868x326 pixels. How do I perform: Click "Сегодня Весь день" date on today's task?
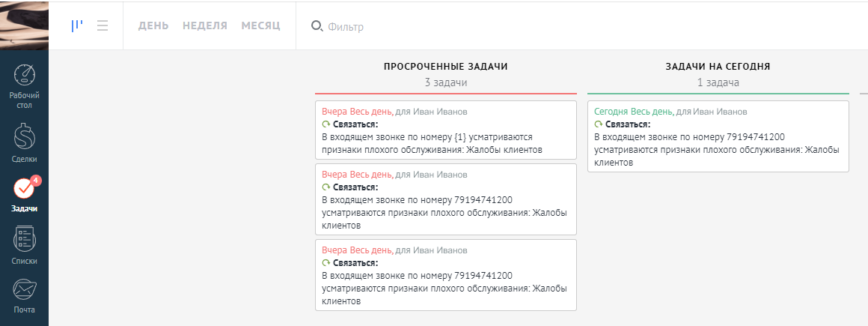(x=633, y=112)
